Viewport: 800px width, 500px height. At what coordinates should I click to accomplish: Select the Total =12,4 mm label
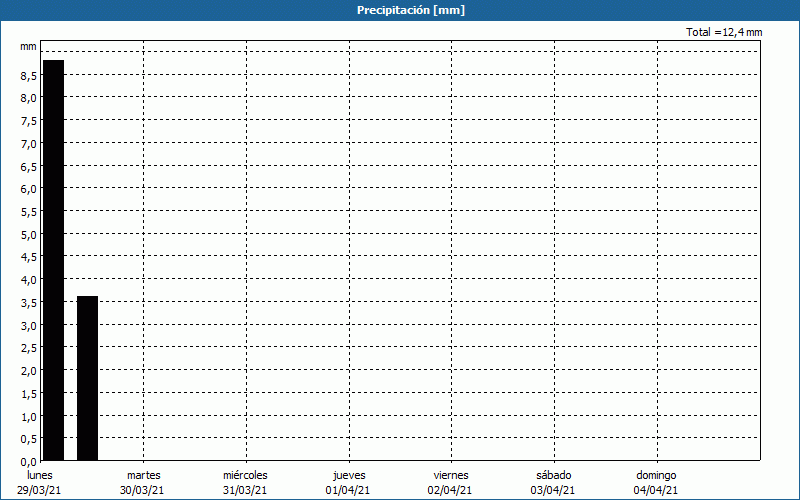[724, 32]
